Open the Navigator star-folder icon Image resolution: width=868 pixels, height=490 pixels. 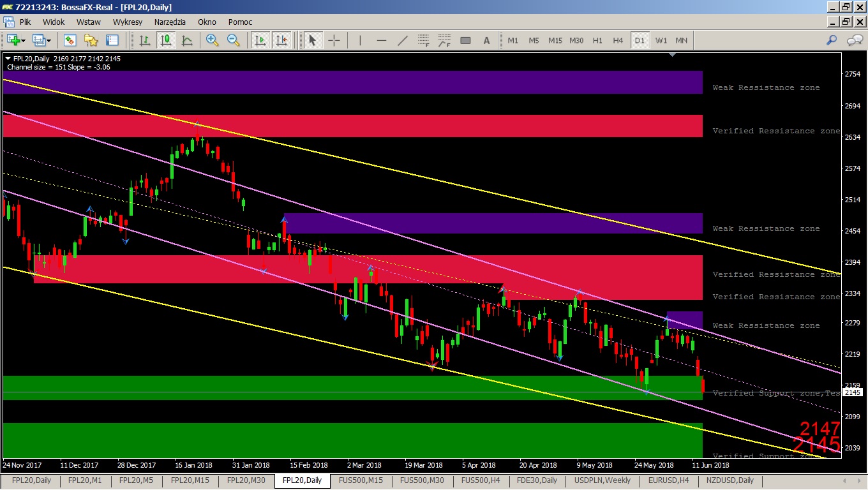pos(91,40)
